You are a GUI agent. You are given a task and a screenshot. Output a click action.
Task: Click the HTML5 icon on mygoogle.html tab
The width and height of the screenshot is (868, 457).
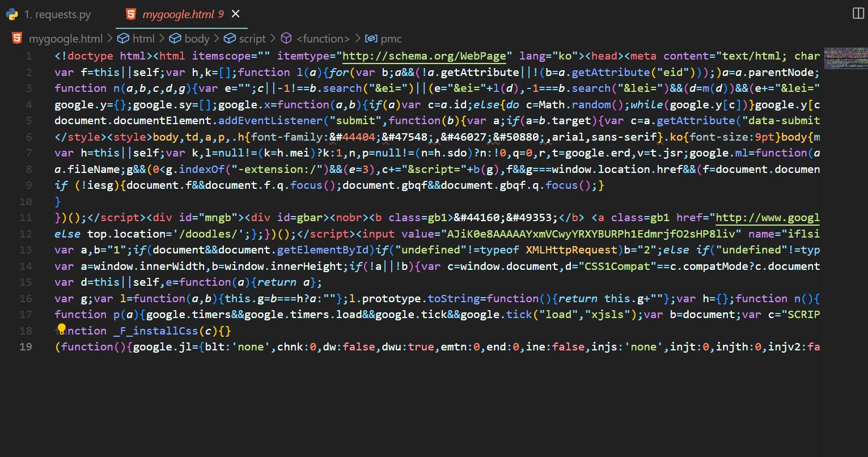(131, 15)
